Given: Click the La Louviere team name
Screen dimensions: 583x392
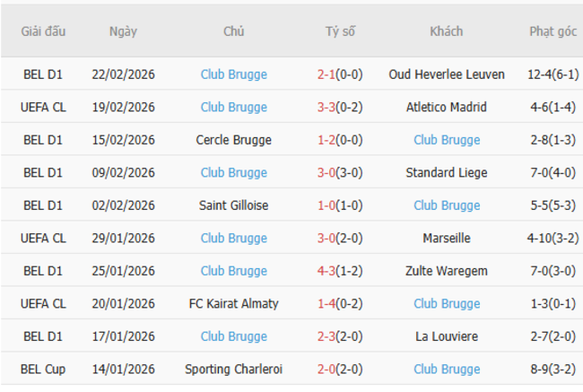Looking at the screenshot, I should coord(446,336).
